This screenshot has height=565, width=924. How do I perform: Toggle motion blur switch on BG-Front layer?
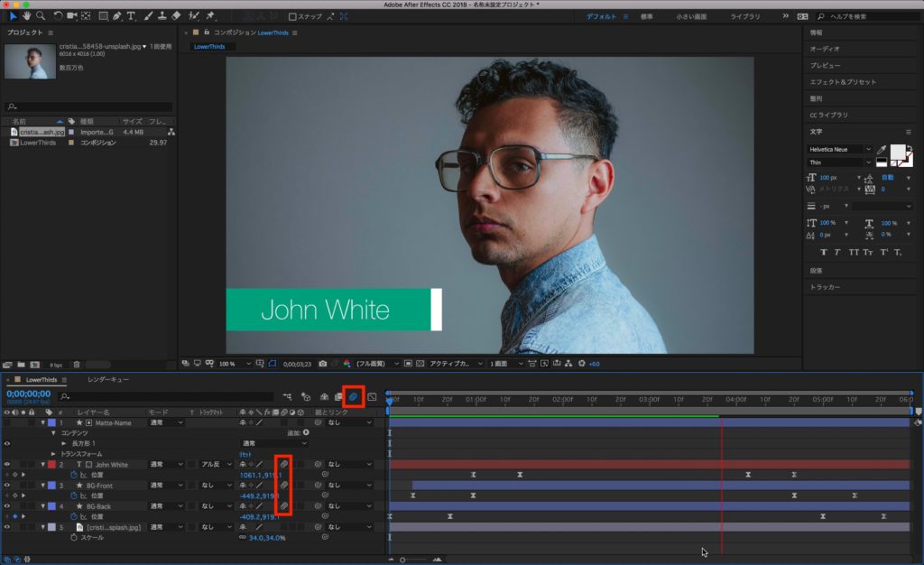(283, 486)
